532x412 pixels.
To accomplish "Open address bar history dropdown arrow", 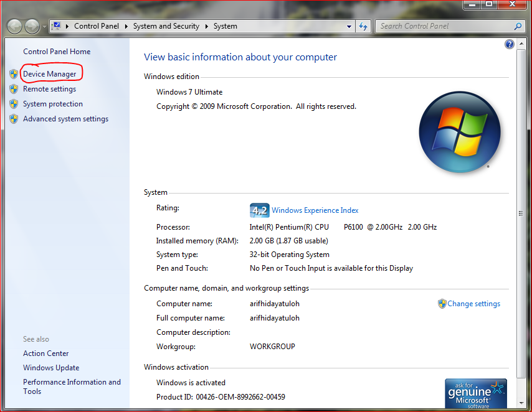I will (349, 26).
